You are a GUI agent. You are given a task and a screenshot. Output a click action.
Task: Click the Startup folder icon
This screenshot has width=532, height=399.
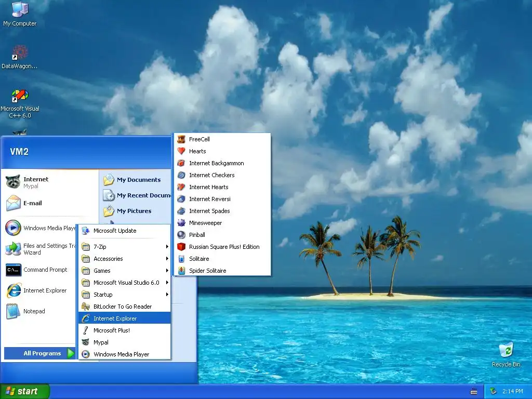tap(86, 295)
